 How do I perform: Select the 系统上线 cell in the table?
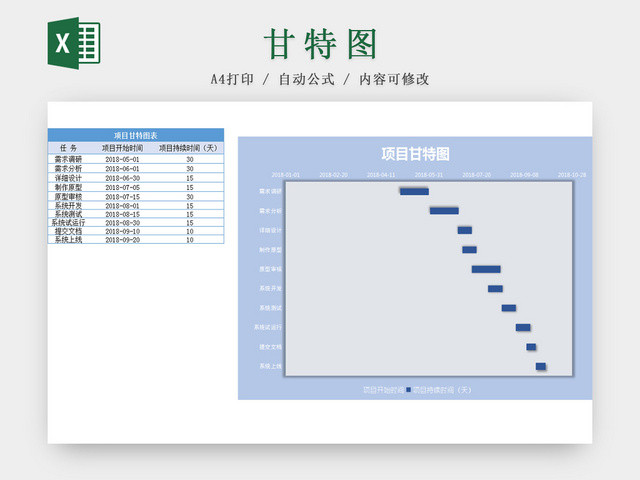pyautogui.click(x=68, y=240)
